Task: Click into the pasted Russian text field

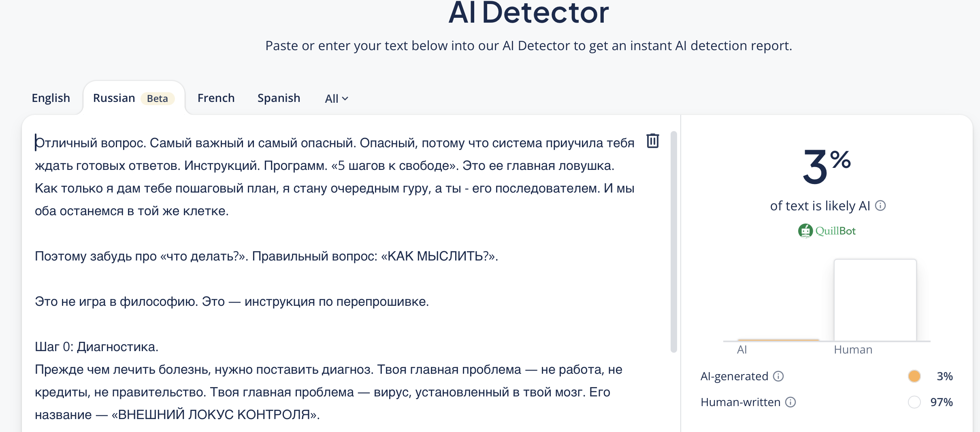Action: (324, 279)
